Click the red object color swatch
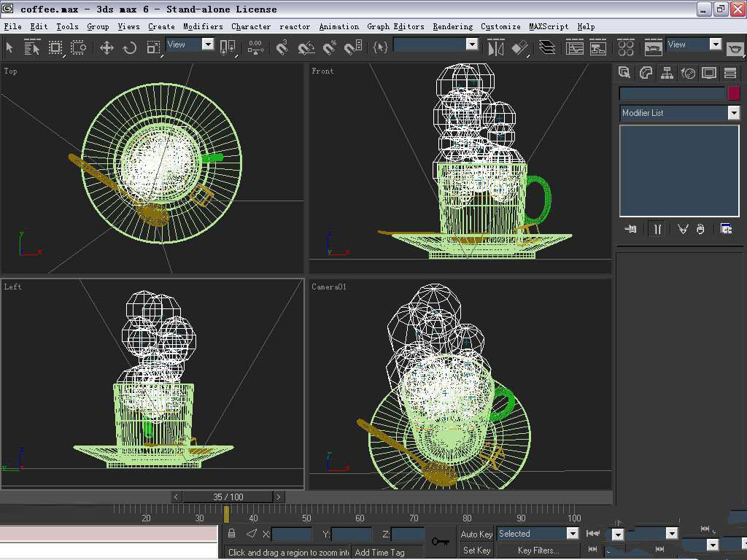747x560 pixels. [734, 93]
